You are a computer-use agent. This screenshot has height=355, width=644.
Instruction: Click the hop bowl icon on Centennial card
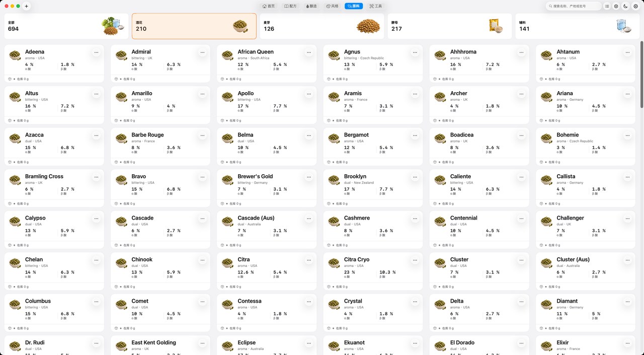tap(440, 221)
